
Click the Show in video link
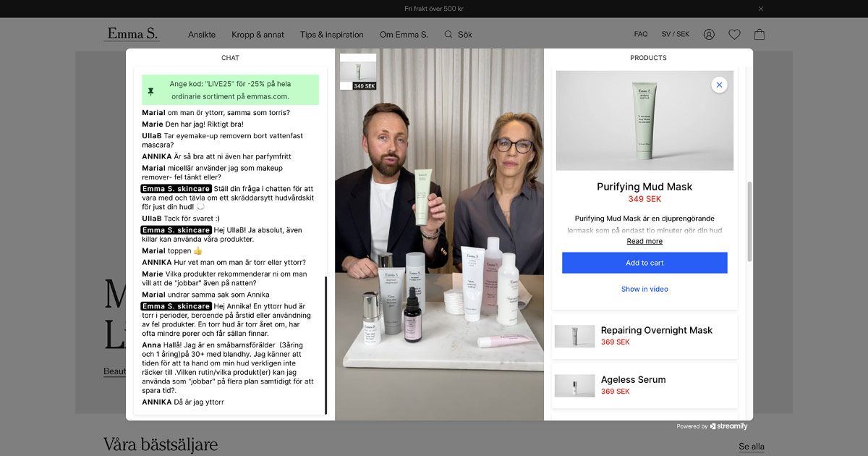click(x=644, y=289)
